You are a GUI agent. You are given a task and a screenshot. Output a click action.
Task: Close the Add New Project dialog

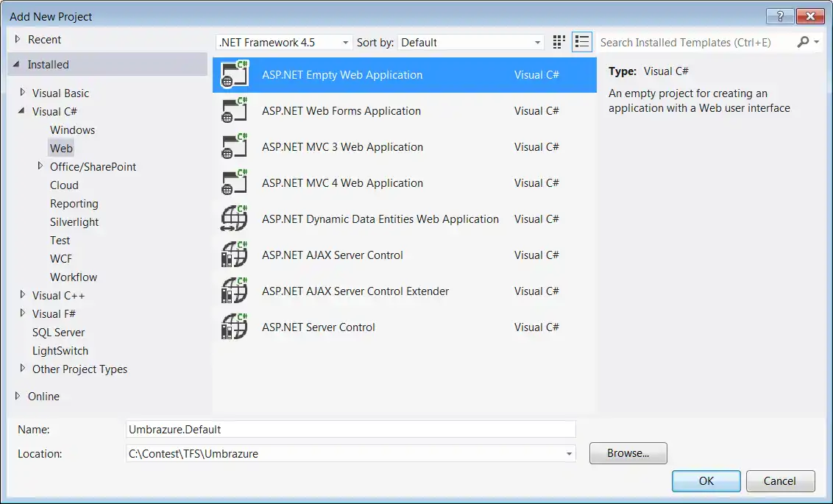click(810, 16)
